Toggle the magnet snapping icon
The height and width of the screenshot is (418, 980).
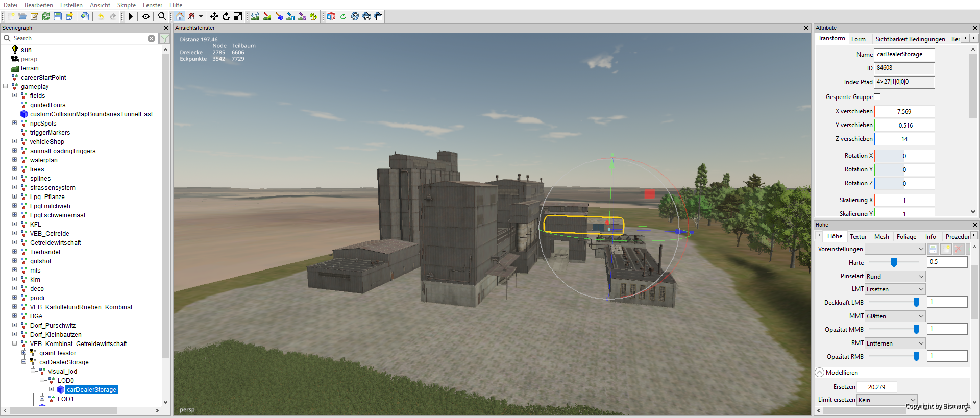tap(191, 16)
